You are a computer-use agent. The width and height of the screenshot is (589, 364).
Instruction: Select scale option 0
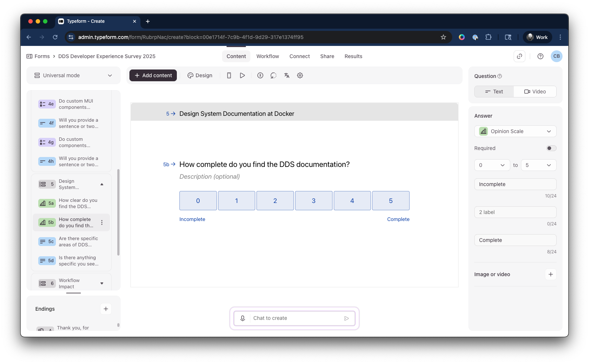pyautogui.click(x=198, y=201)
